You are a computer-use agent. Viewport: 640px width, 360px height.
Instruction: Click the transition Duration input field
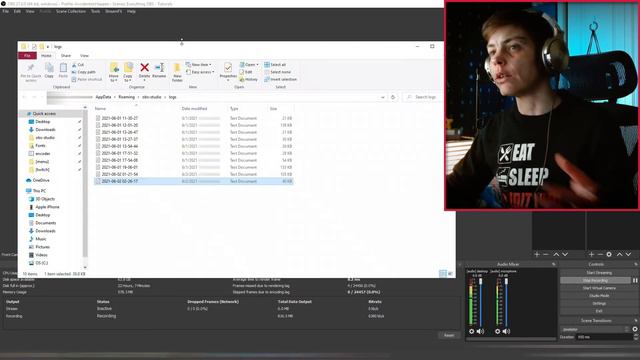(x=604, y=337)
